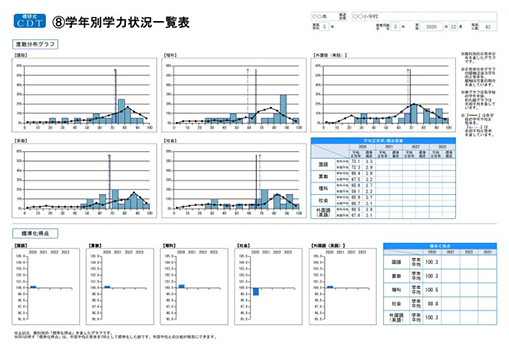Screen dimensions: 509x360
Task: Click the 算数 frequency distribution chart
Action: click(84, 181)
